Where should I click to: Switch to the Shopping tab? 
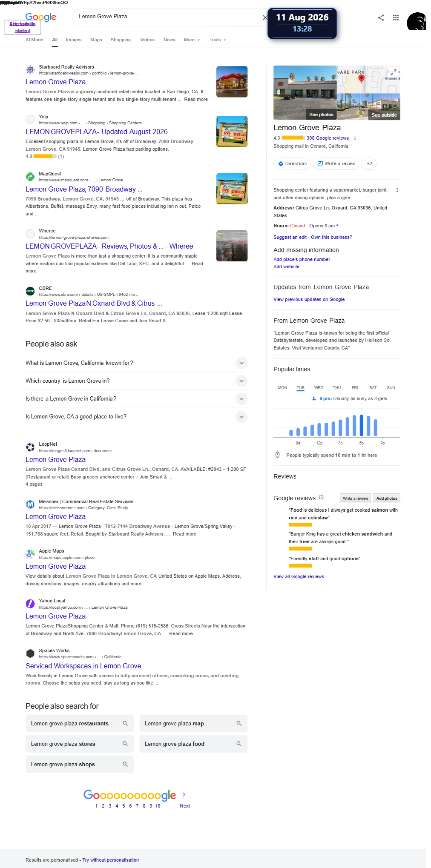point(121,40)
